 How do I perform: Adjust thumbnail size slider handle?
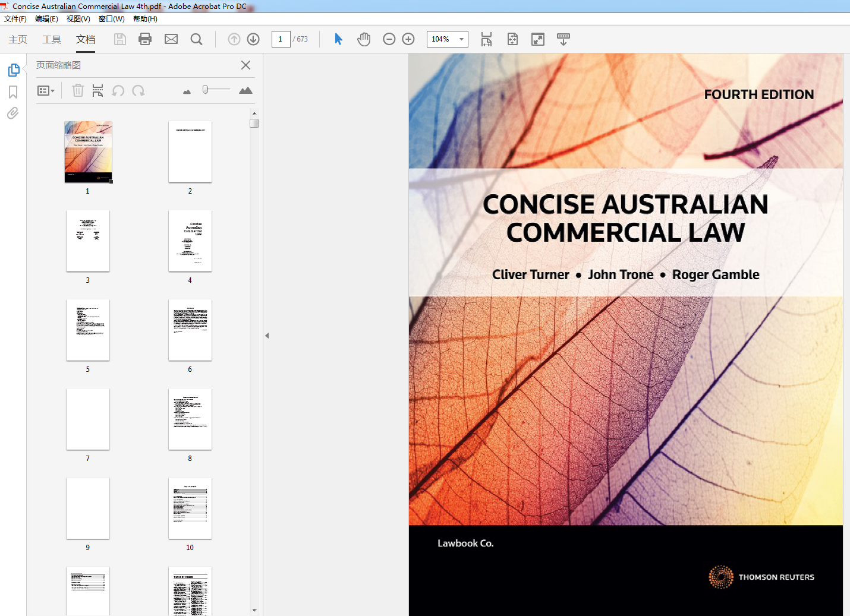[205, 90]
